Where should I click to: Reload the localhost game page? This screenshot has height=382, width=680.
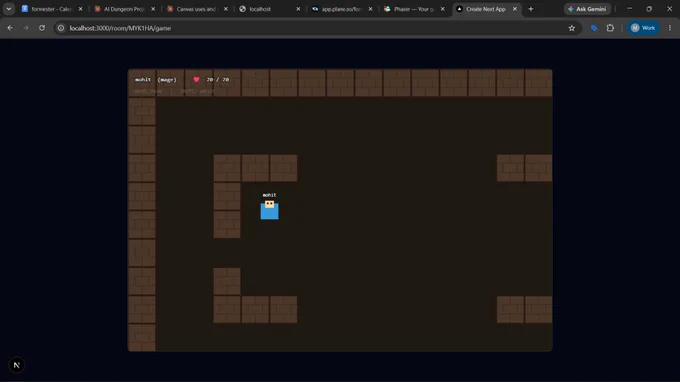click(x=42, y=28)
